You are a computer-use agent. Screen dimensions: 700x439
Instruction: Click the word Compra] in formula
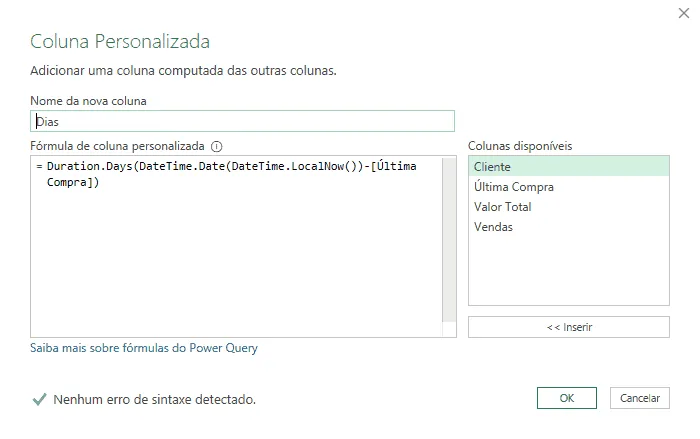pos(70,182)
